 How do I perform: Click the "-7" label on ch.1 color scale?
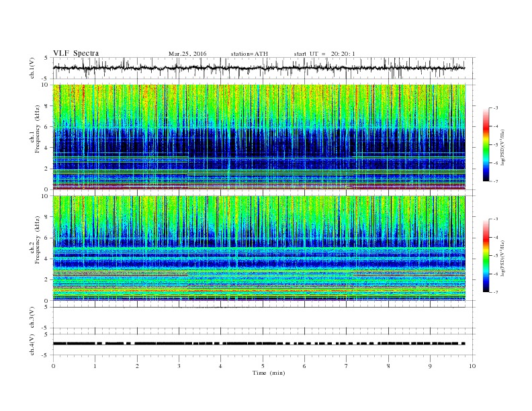point(496,181)
